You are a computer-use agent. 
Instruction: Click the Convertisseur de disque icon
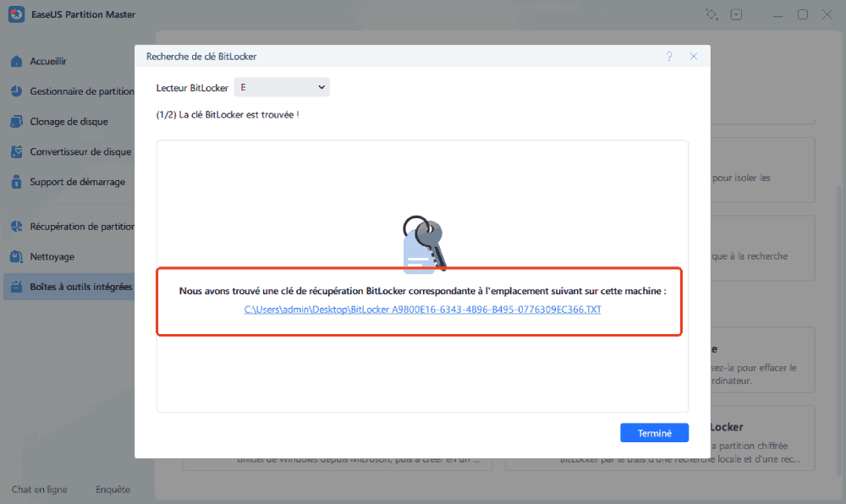coord(17,151)
